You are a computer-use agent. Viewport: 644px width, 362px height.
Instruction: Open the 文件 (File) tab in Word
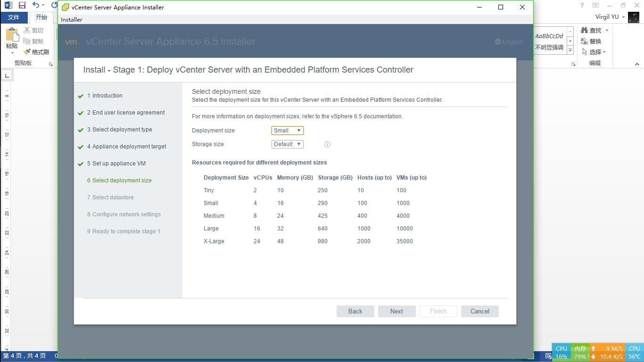[14, 17]
